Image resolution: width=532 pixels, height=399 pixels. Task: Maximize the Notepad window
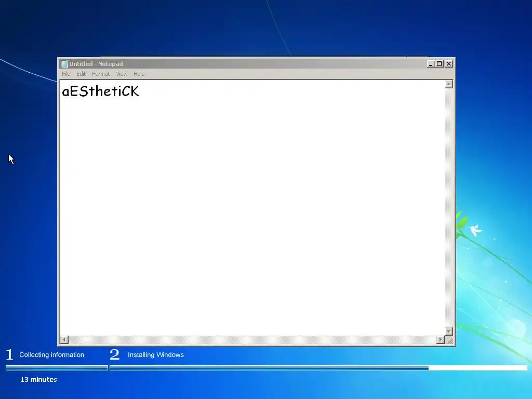(440, 64)
